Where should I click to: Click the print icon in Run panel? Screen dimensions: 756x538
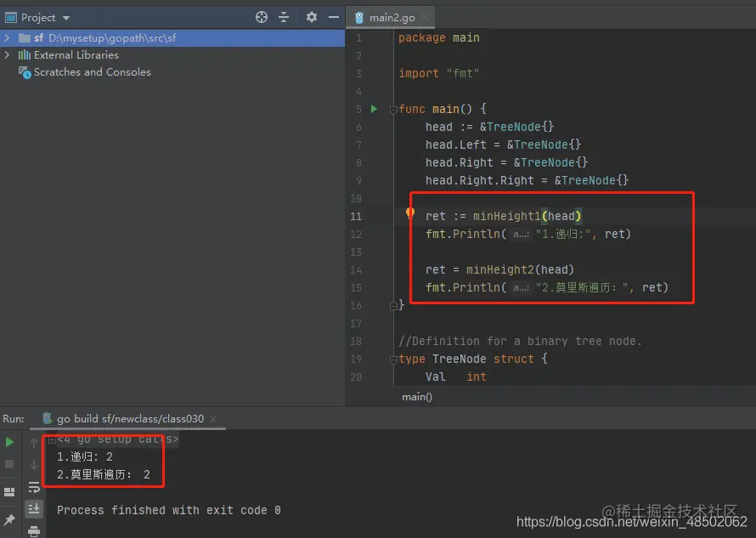[34, 531]
